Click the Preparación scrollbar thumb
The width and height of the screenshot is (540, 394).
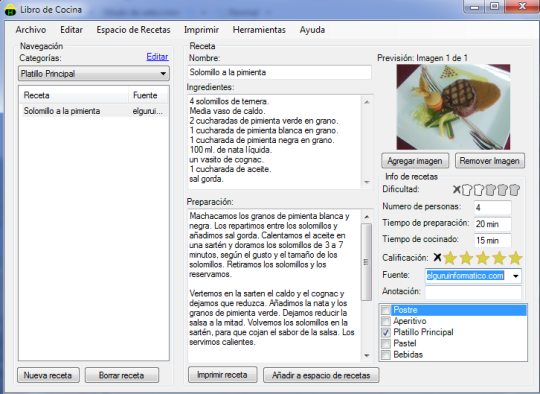tap(366, 262)
